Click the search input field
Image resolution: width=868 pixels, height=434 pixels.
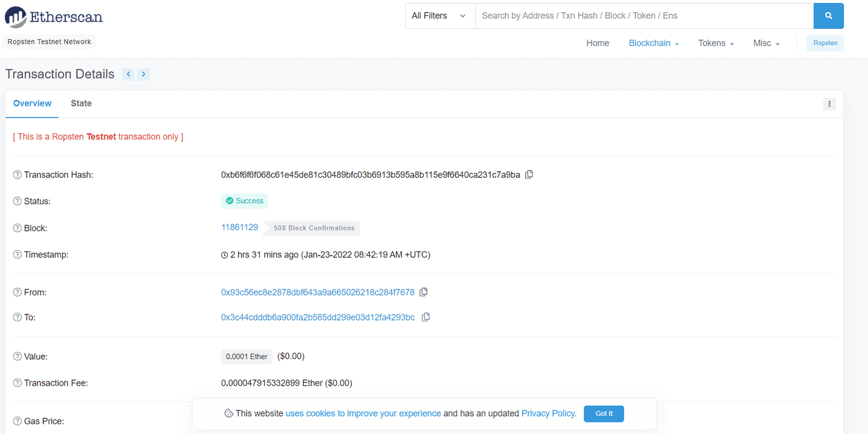coord(644,16)
